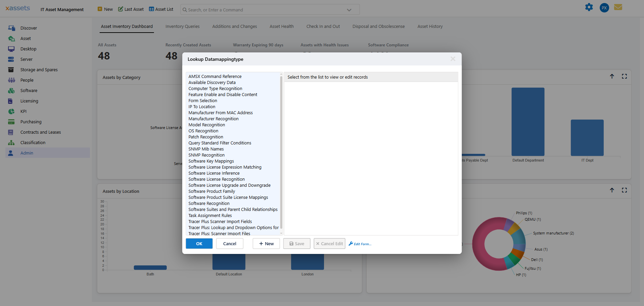
Task: Click the export arrow on the department chart
Action: coord(612,76)
